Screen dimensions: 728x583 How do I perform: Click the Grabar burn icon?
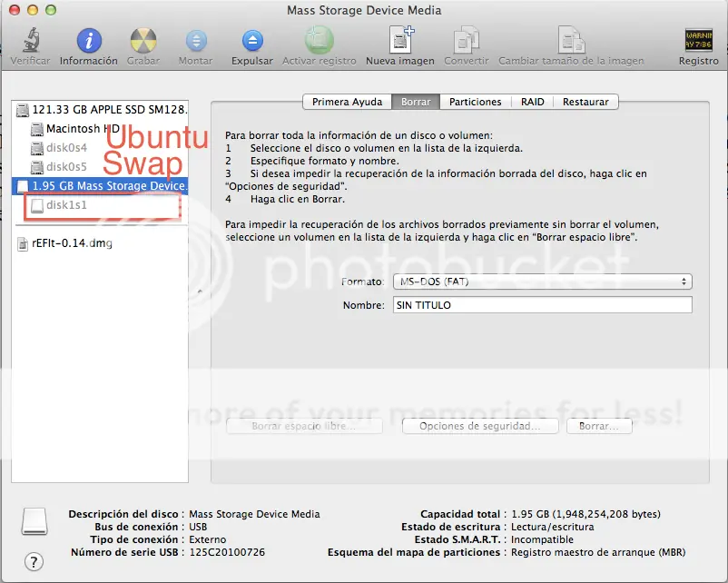143,41
